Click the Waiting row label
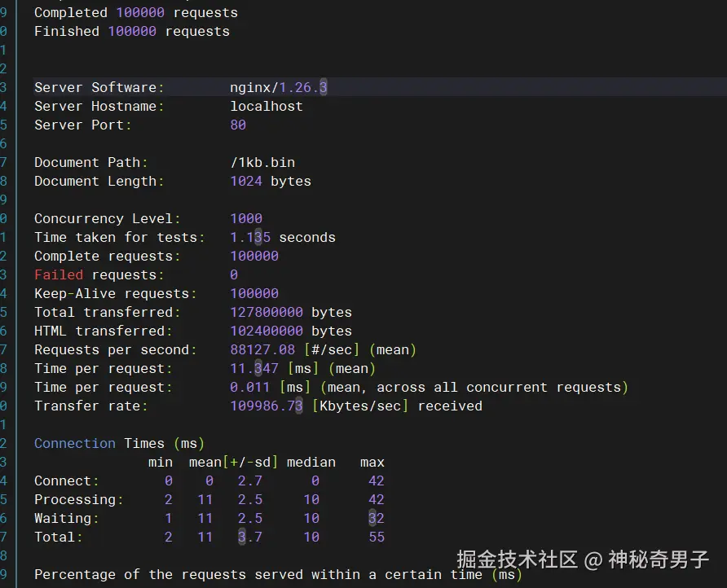This screenshot has width=727, height=588. pos(63,519)
